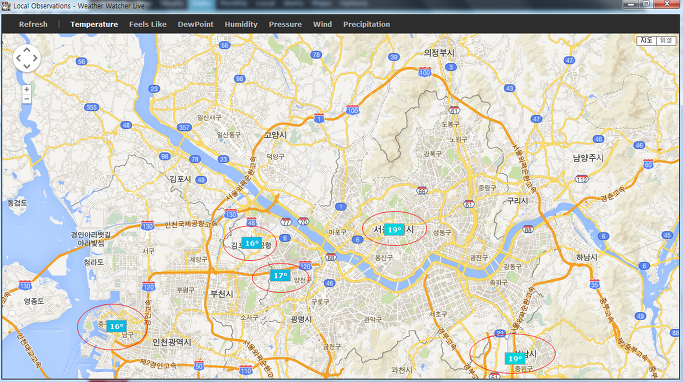This screenshot has width=683, height=382.
Task: Pan the map down with the arrow
Action: (x=27, y=66)
